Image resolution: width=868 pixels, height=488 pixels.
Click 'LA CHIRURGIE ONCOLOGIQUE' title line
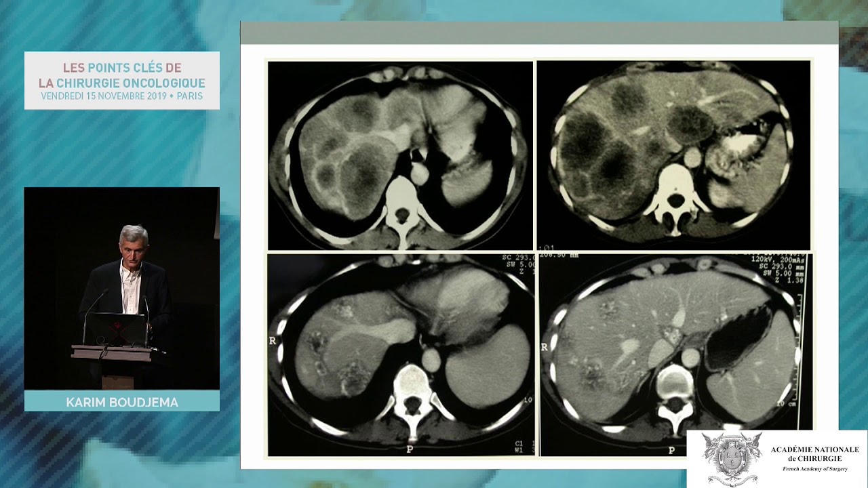122,83
